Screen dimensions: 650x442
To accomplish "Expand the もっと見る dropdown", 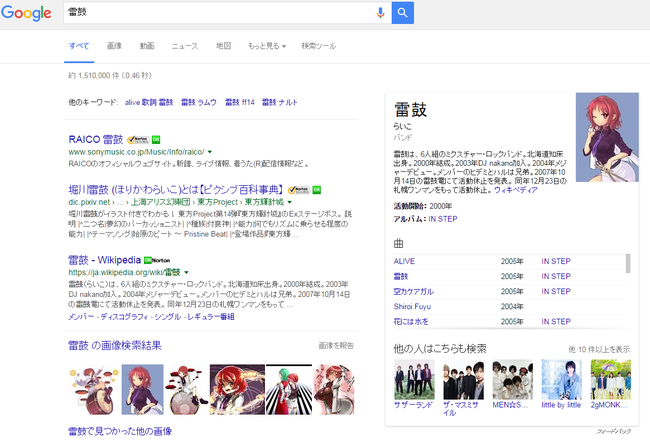I will [x=267, y=46].
